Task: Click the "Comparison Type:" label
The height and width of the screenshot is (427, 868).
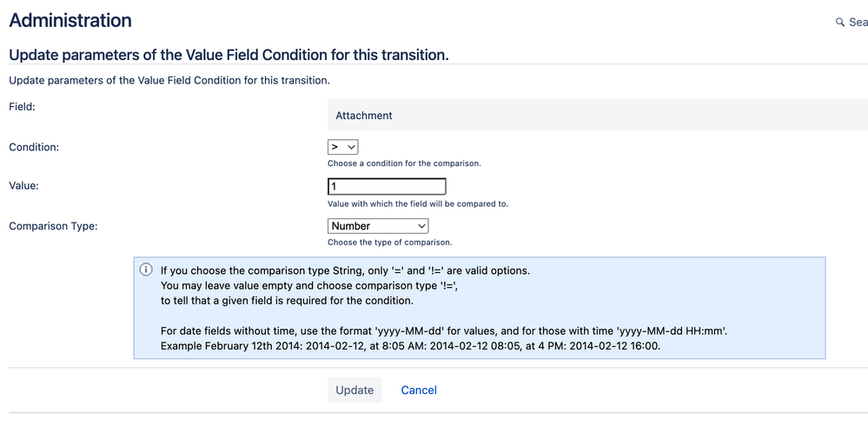Action: [53, 226]
